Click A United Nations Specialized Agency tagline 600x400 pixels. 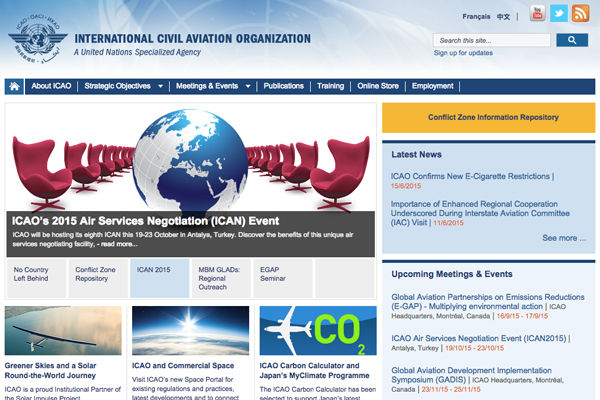[137, 52]
